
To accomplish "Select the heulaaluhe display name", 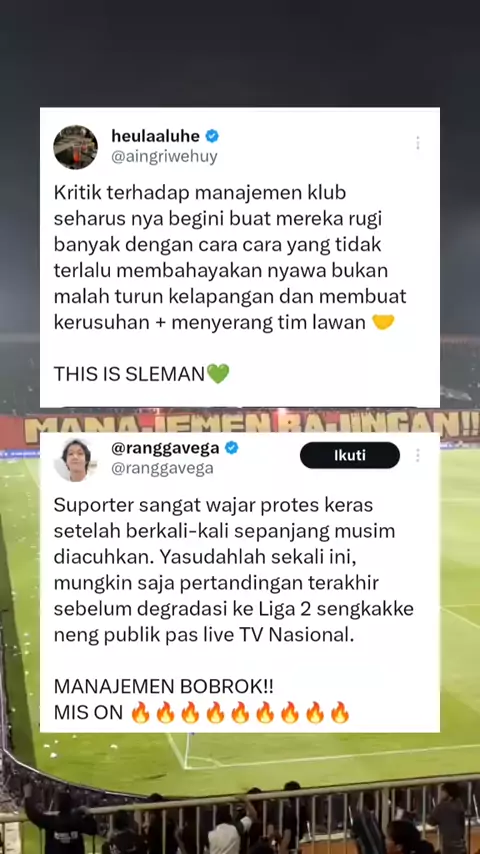I will [x=155, y=136].
